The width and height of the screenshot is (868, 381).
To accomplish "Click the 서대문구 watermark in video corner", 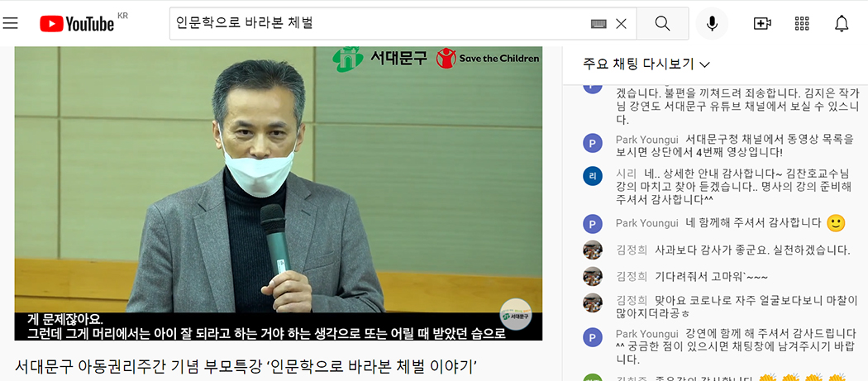I will click(x=515, y=315).
